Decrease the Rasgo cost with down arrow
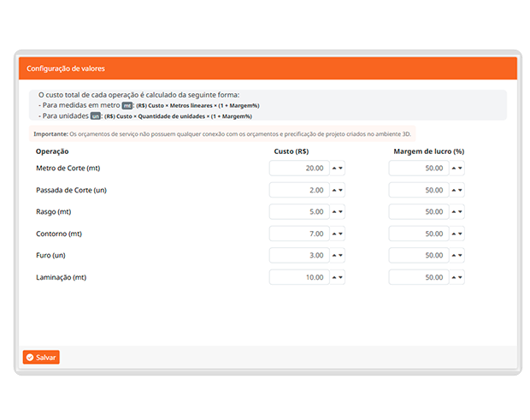Viewport: 530px width, 420px height. pos(340,212)
